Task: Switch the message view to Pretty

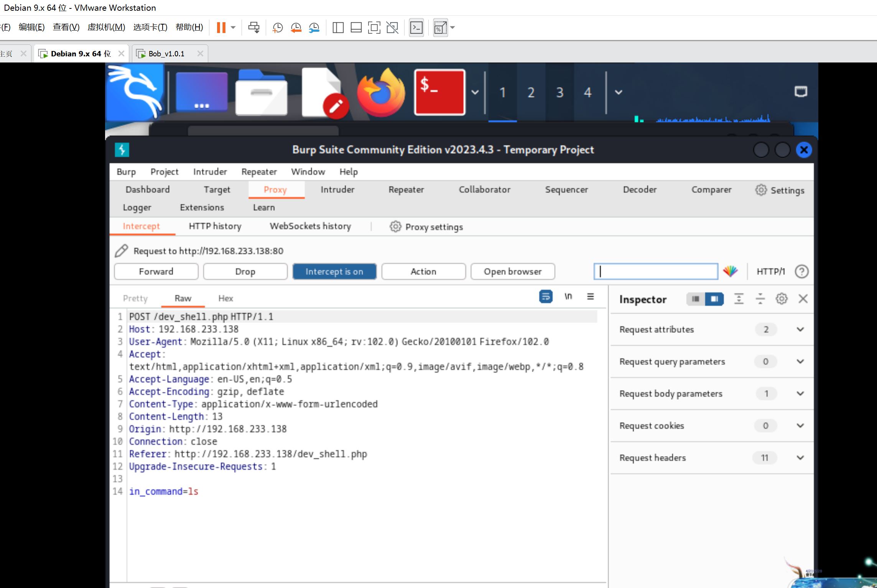Action: 135,298
